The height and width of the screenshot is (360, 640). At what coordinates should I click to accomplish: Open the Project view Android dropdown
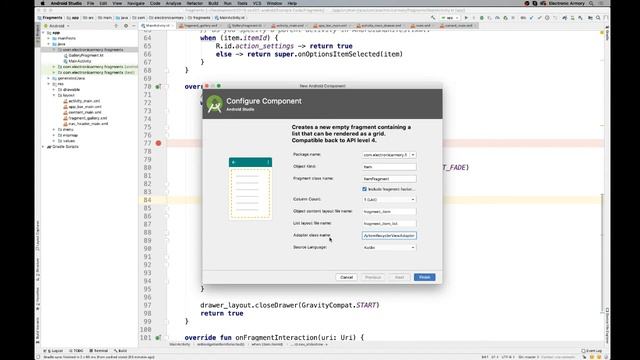click(x=57, y=26)
